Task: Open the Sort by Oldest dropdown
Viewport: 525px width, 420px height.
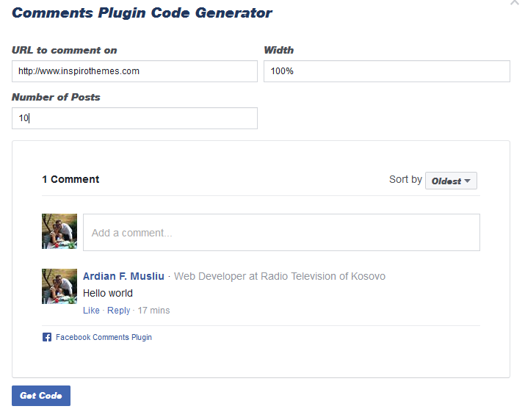Action: click(451, 181)
